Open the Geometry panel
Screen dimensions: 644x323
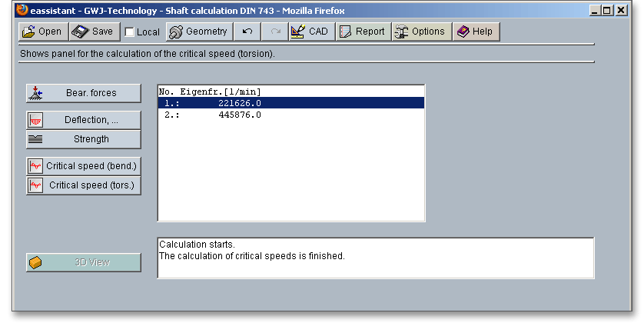pyautogui.click(x=198, y=32)
